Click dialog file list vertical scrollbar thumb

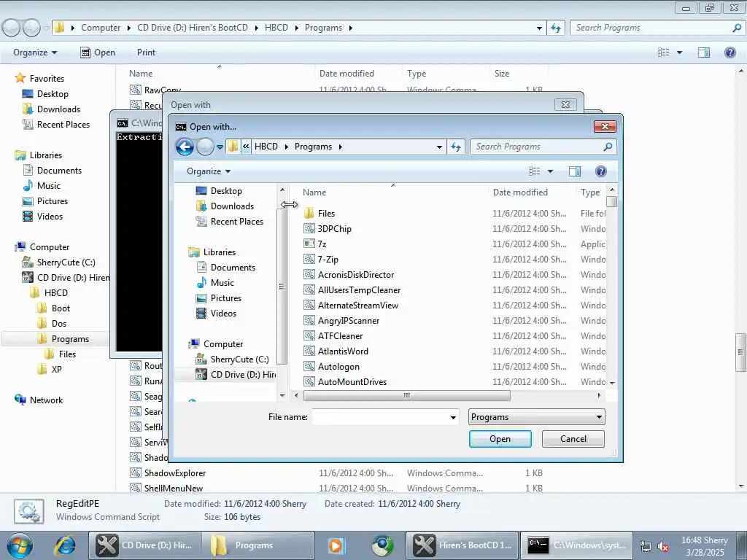pyautogui.click(x=612, y=202)
